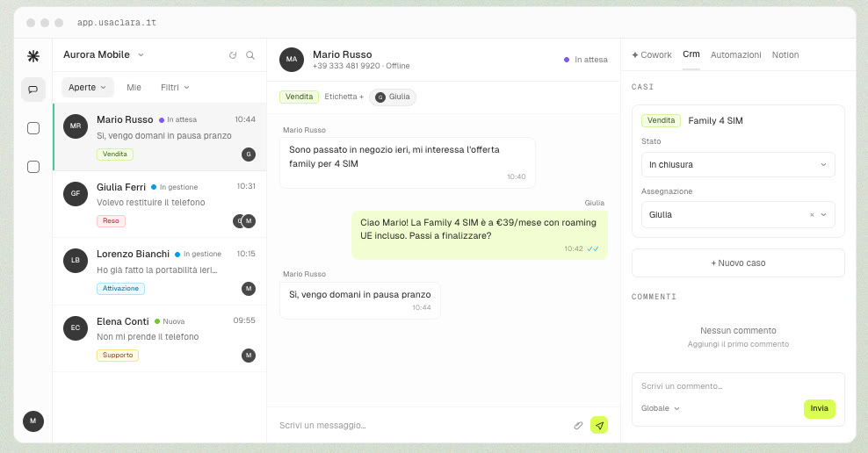This screenshot has height=453, width=868.
Task: Open the Aperte filter dropdown
Action: 88,88
